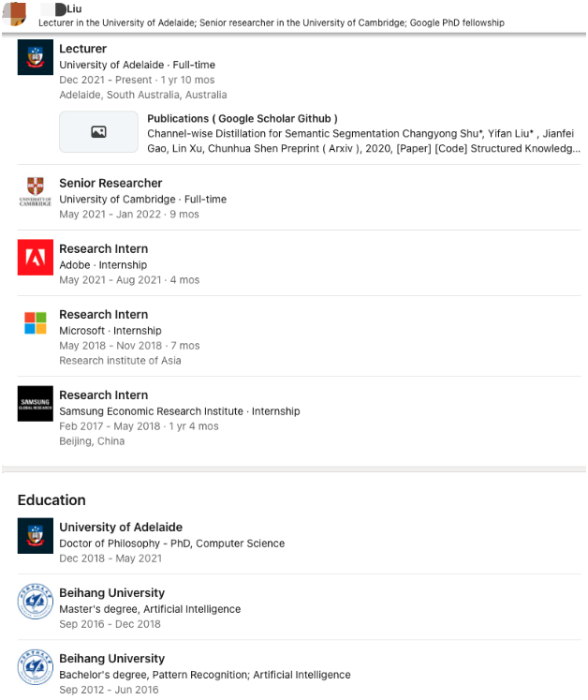Click the University of Adelaide logo under Education

(36, 536)
